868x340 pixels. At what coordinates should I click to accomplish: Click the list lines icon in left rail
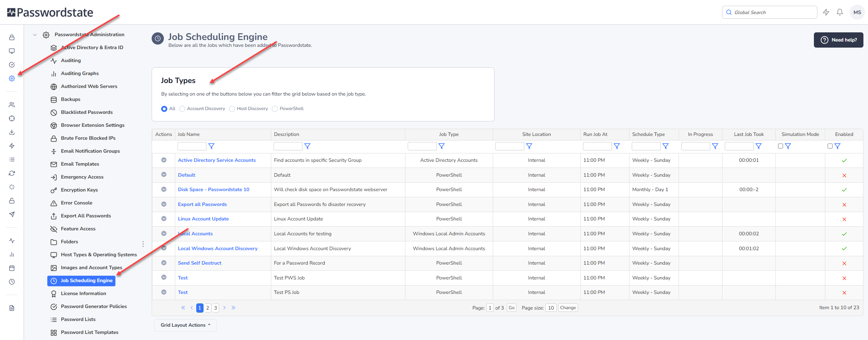(12, 160)
